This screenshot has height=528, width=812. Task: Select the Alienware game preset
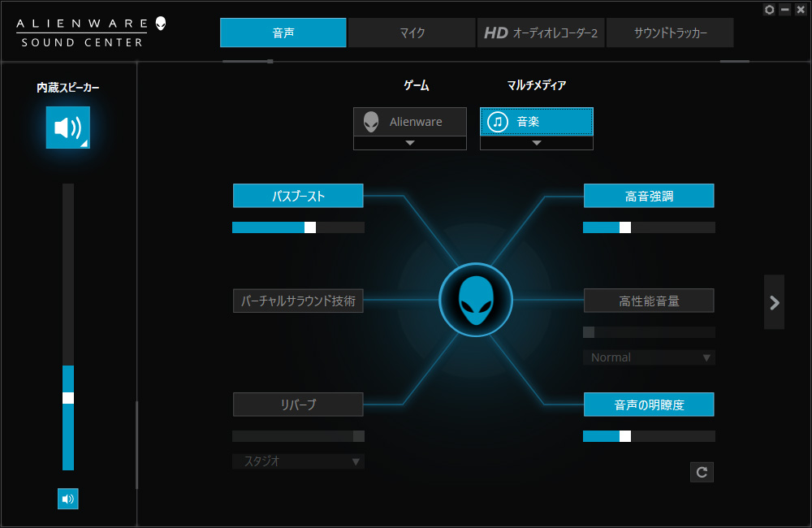409,122
